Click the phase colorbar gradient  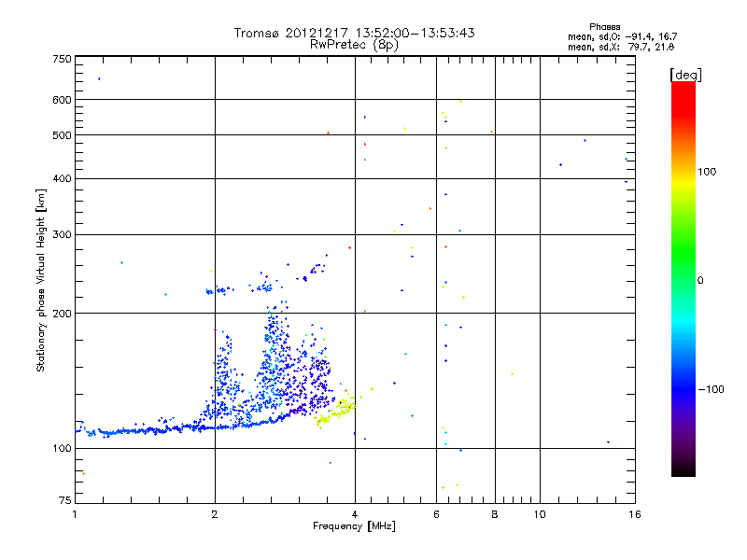tap(684, 279)
